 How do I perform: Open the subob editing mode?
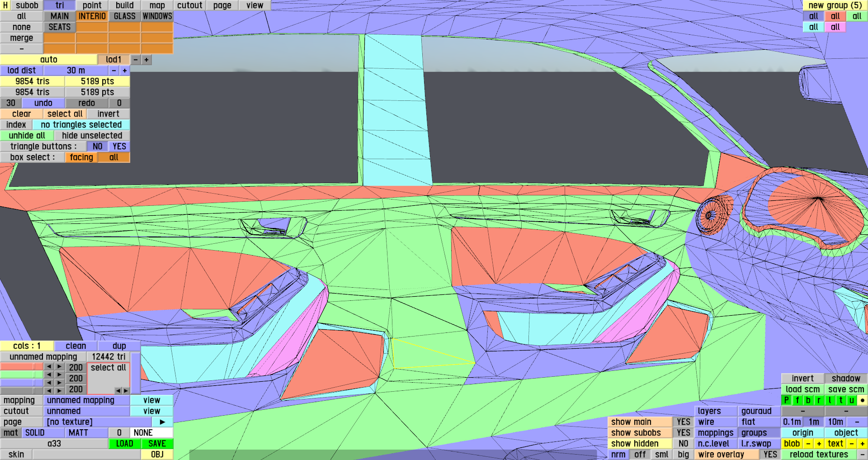click(x=27, y=5)
